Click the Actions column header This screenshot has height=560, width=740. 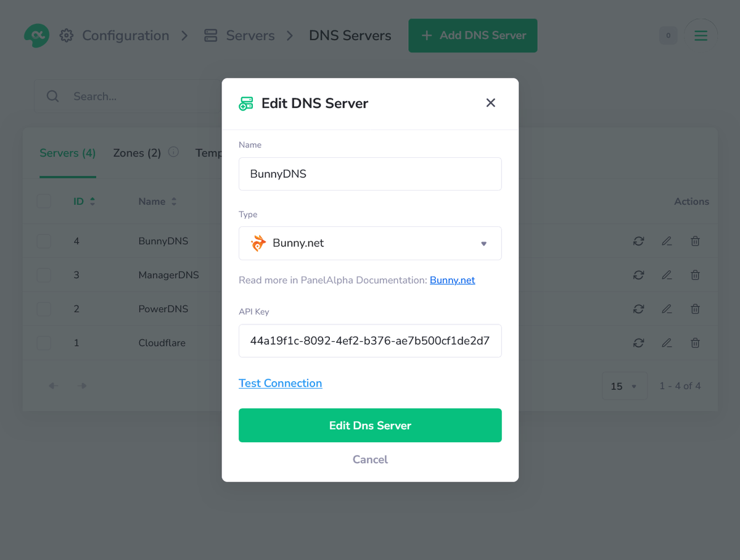click(692, 202)
